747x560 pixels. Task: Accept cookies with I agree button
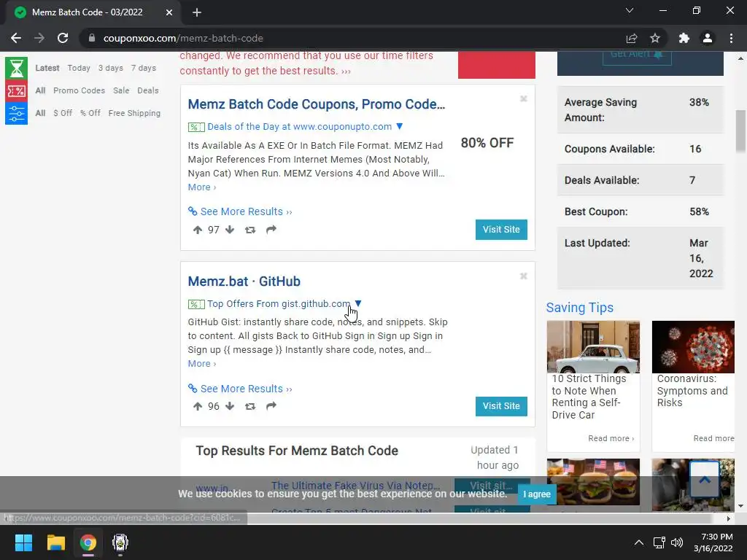[537, 494]
